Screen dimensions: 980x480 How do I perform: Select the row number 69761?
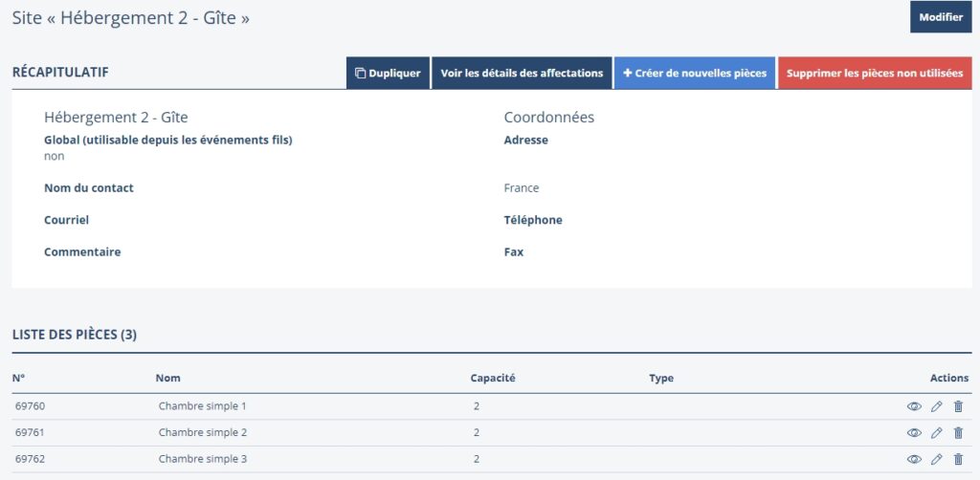(31, 433)
